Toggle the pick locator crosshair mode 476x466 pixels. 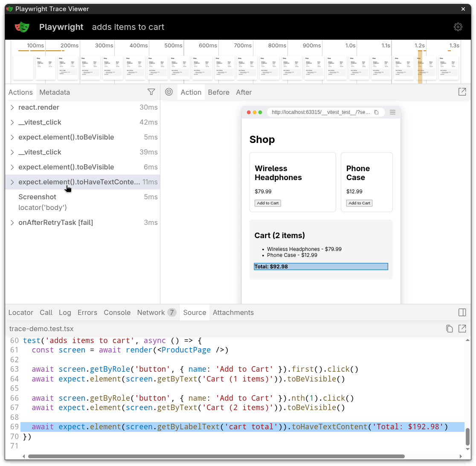(169, 92)
